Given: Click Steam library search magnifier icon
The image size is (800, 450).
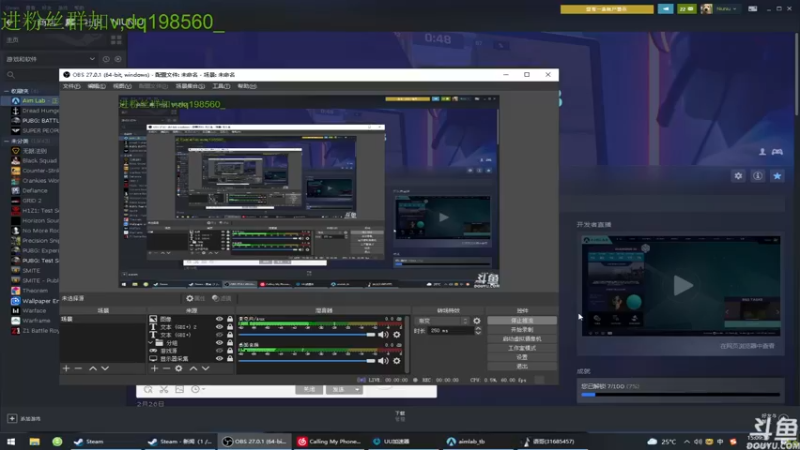Looking at the screenshot, I should pos(11,75).
